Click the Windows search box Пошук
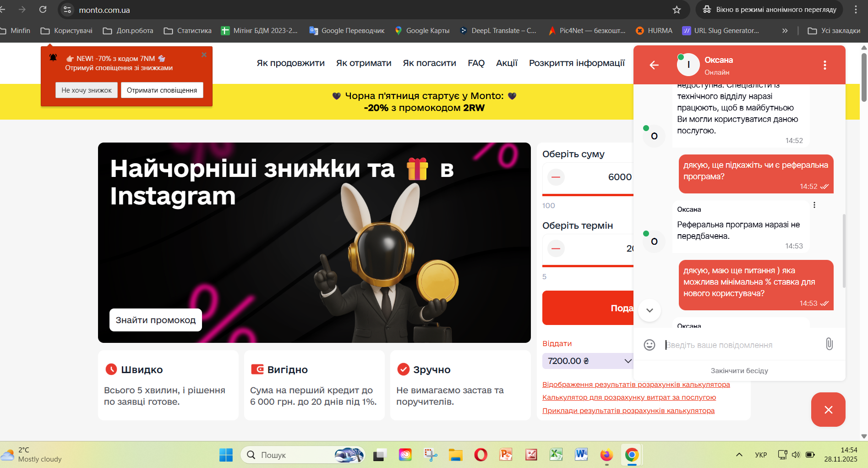 303,455
